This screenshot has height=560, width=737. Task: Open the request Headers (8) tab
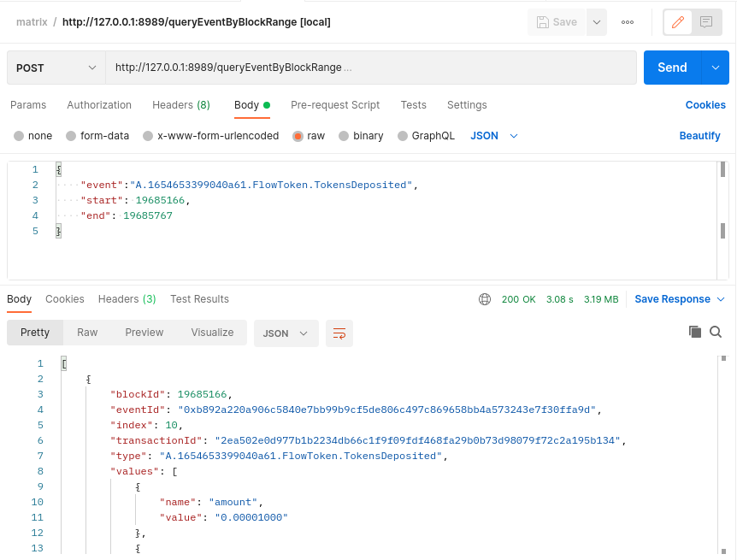click(181, 105)
